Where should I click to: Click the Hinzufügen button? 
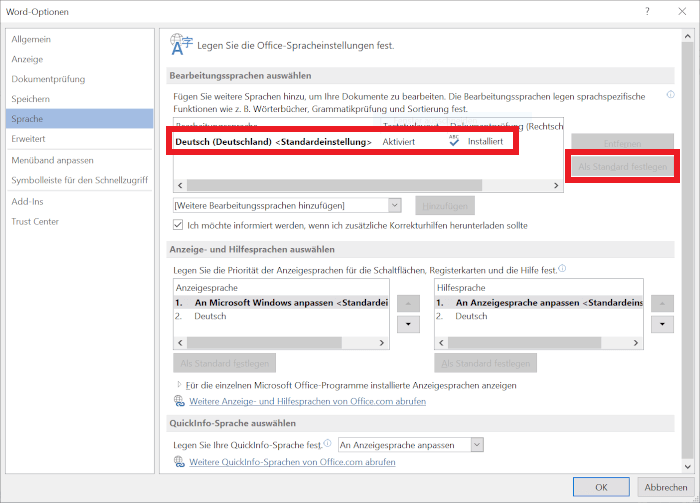(x=445, y=206)
